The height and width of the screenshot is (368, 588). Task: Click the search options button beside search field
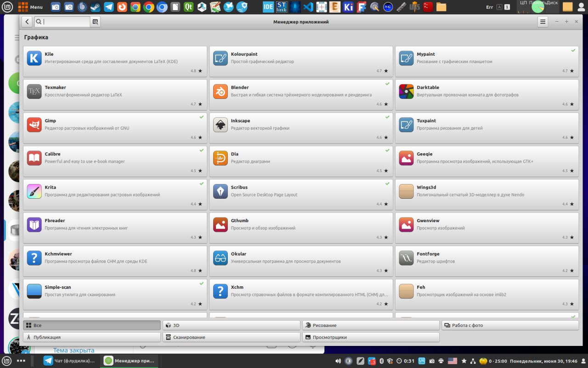click(96, 22)
